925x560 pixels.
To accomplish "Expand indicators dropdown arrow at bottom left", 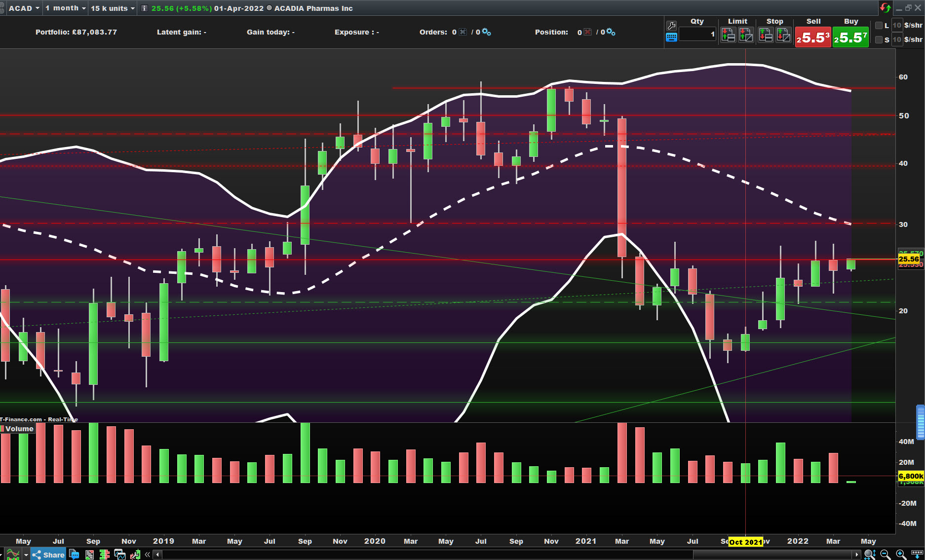I will [x=26, y=555].
